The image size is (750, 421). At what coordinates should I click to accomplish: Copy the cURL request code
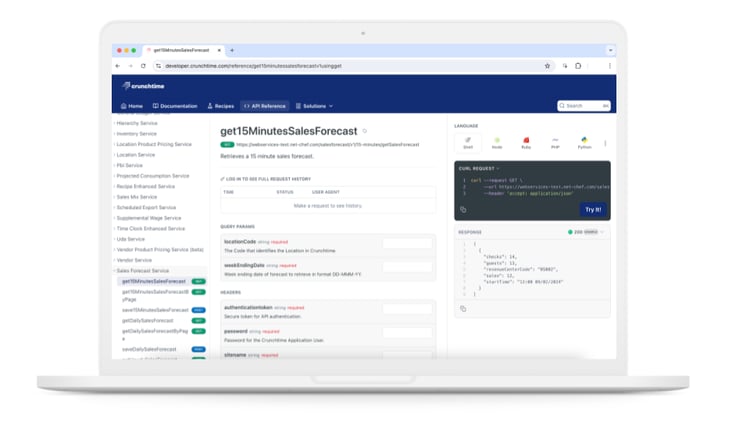[x=463, y=210]
